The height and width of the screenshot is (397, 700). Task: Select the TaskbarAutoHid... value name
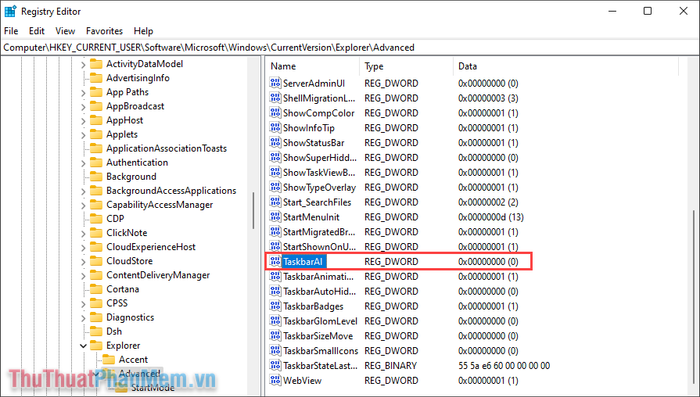coord(319,291)
